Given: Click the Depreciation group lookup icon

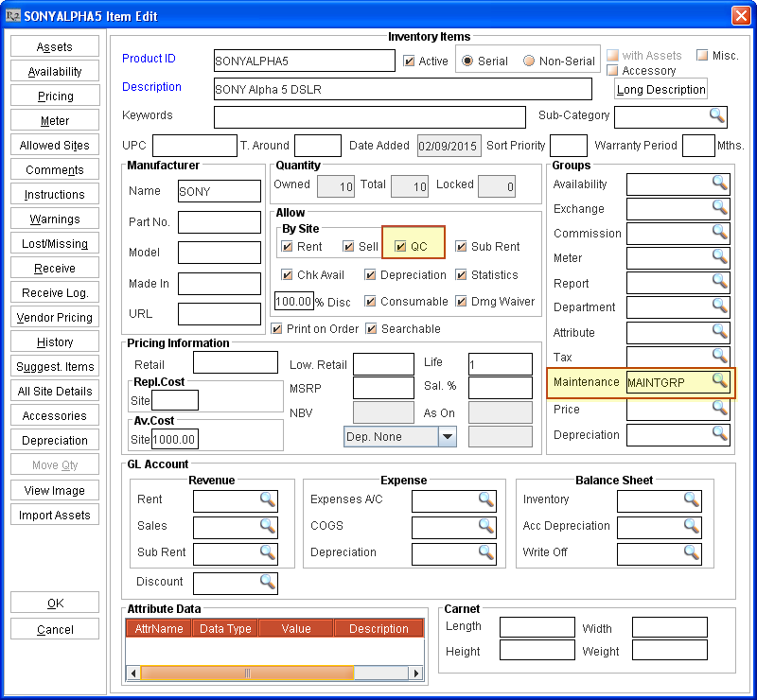Looking at the screenshot, I should 721,434.
